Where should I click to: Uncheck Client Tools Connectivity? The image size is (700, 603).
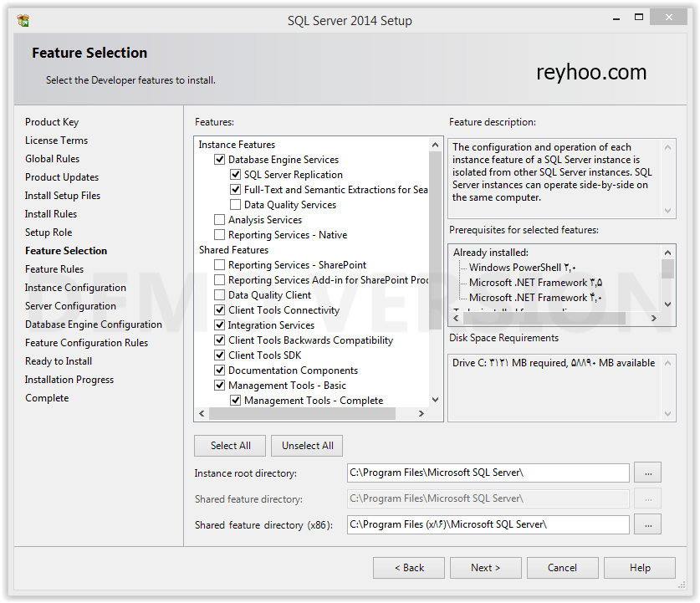[219, 310]
